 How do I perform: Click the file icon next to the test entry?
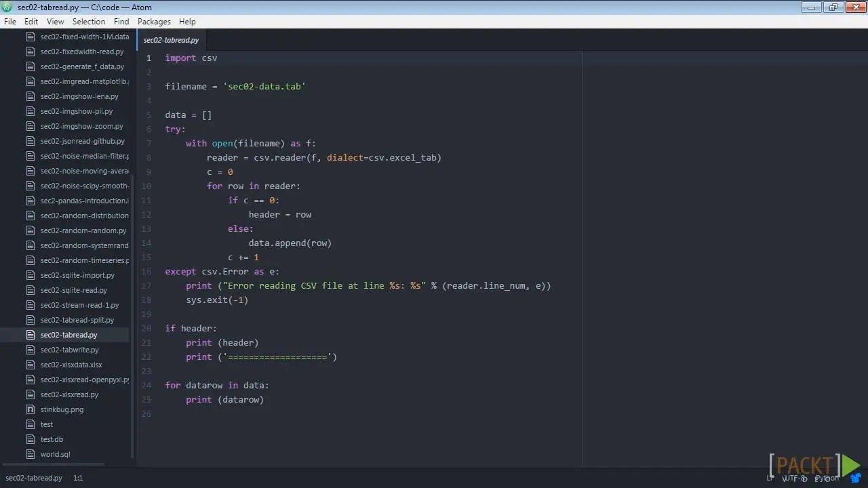point(30,424)
